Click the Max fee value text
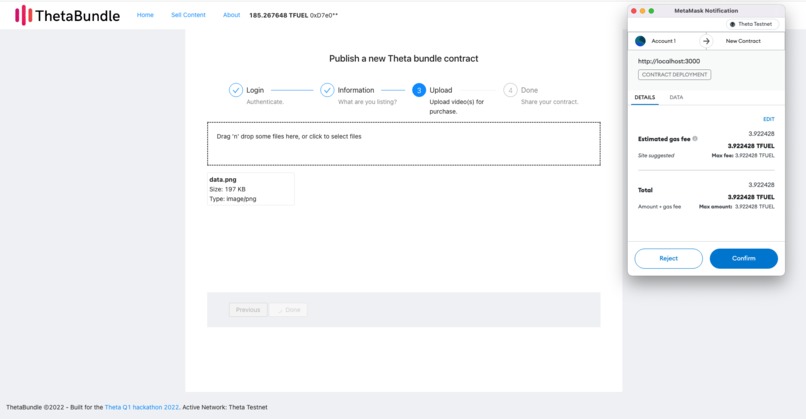The width and height of the screenshot is (806, 419). click(755, 155)
